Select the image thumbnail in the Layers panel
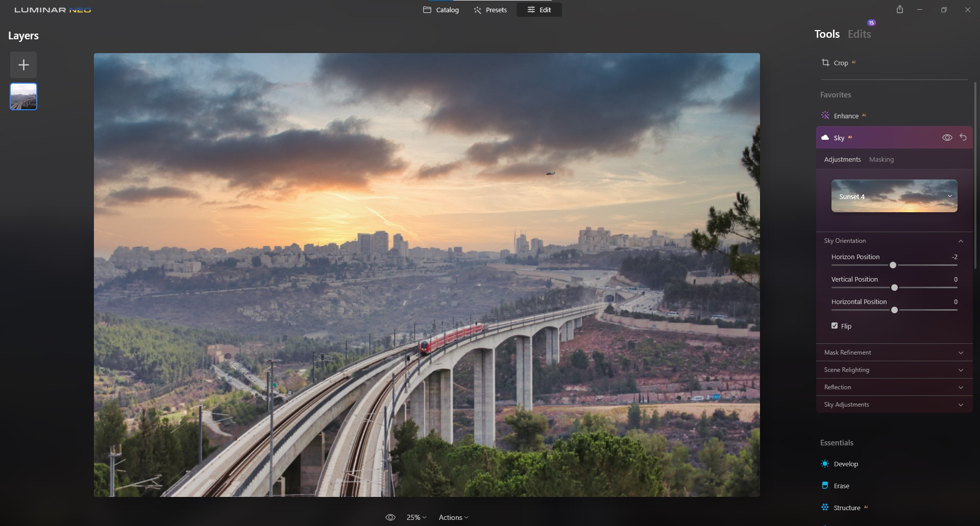Viewport: 980px width, 526px height. click(x=23, y=96)
